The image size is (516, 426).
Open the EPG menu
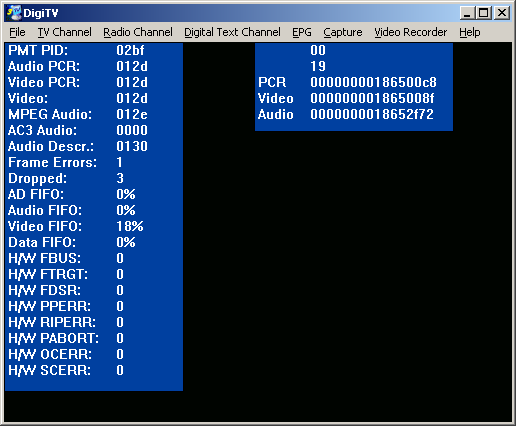click(302, 32)
